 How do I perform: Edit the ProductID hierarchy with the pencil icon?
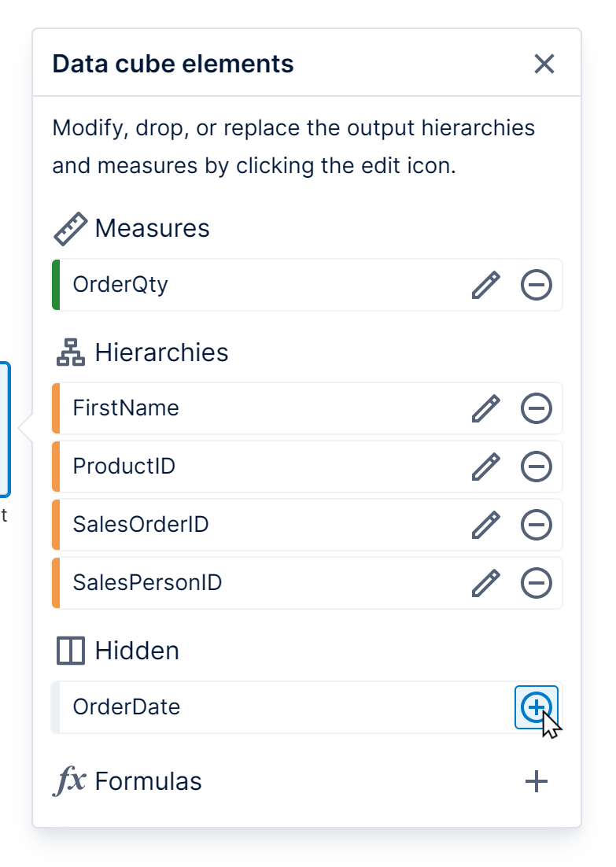[x=487, y=466]
